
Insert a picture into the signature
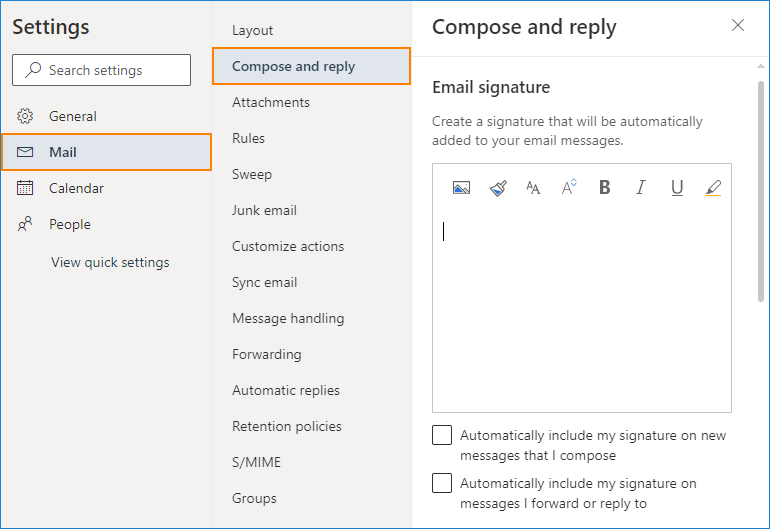461,188
